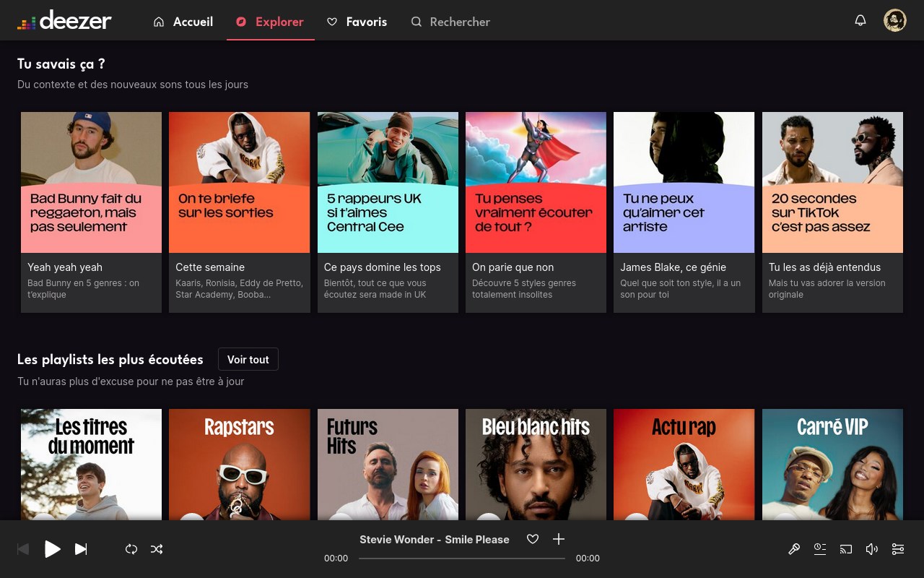Open the cast to device icon
The width and height of the screenshot is (924, 578).
pyautogui.click(x=846, y=549)
